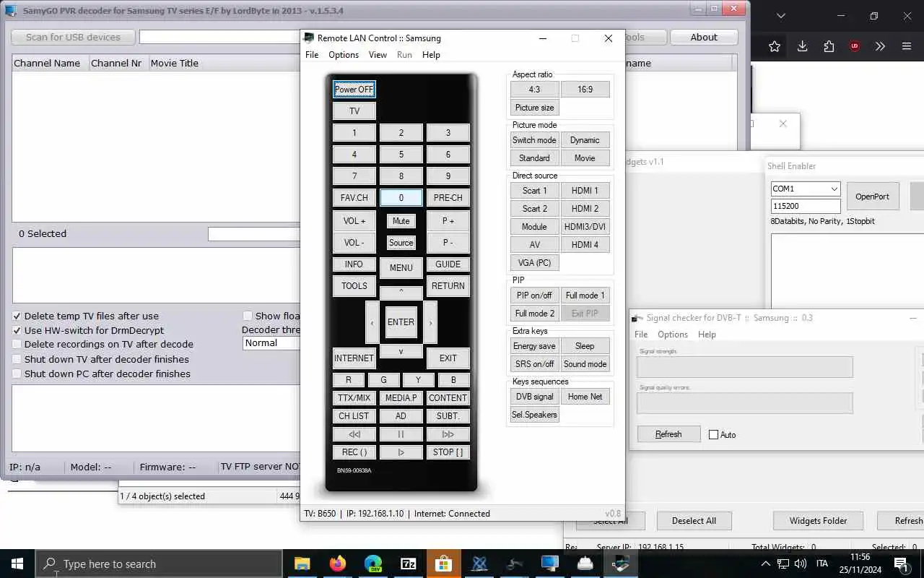Open View menu in Remote LAN Control
924x578 pixels.
click(378, 55)
